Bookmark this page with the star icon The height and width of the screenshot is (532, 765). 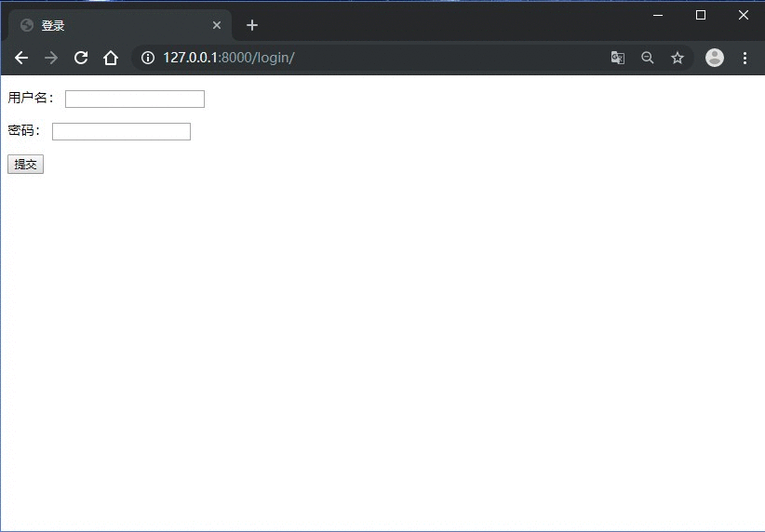pos(678,58)
